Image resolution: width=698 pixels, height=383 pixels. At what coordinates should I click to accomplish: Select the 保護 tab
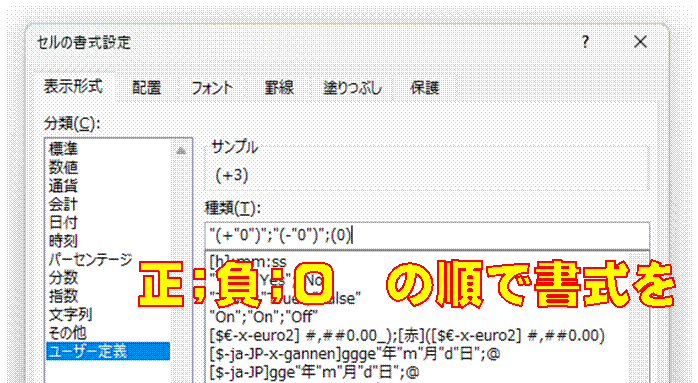[425, 88]
